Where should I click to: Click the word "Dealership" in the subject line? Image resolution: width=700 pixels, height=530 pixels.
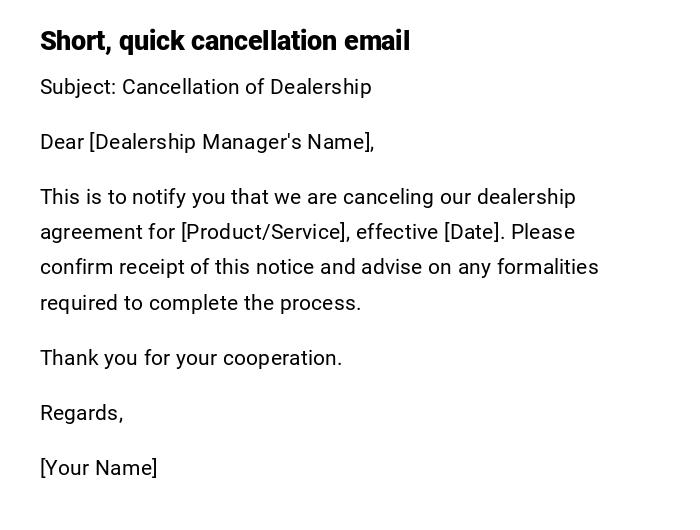point(321,87)
